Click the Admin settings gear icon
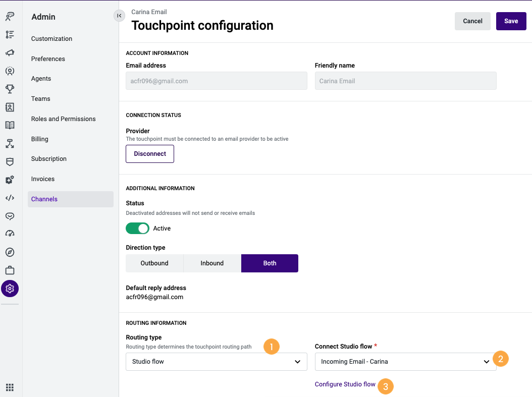 point(10,289)
